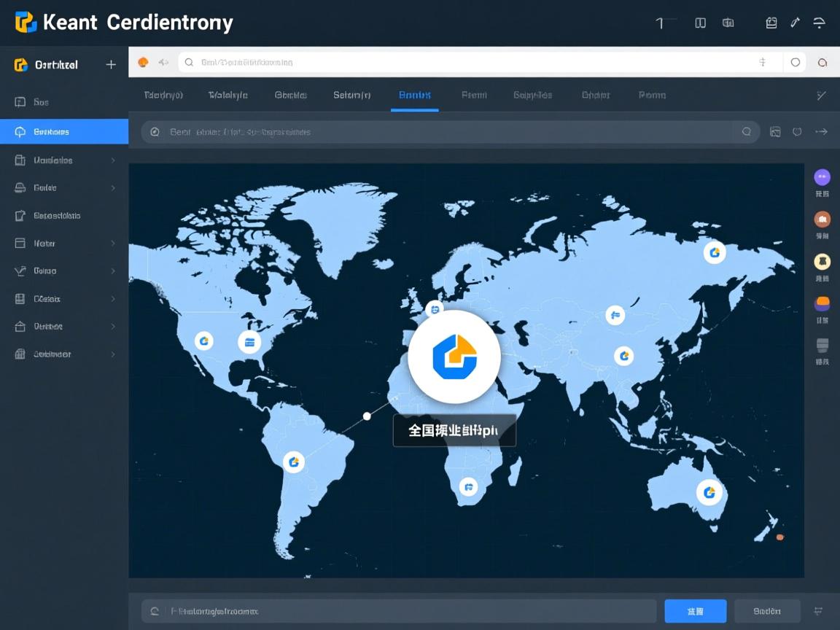This screenshot has height=630, width=840.
Task: Click the large central logo marker on map
Action: [454, 357]
